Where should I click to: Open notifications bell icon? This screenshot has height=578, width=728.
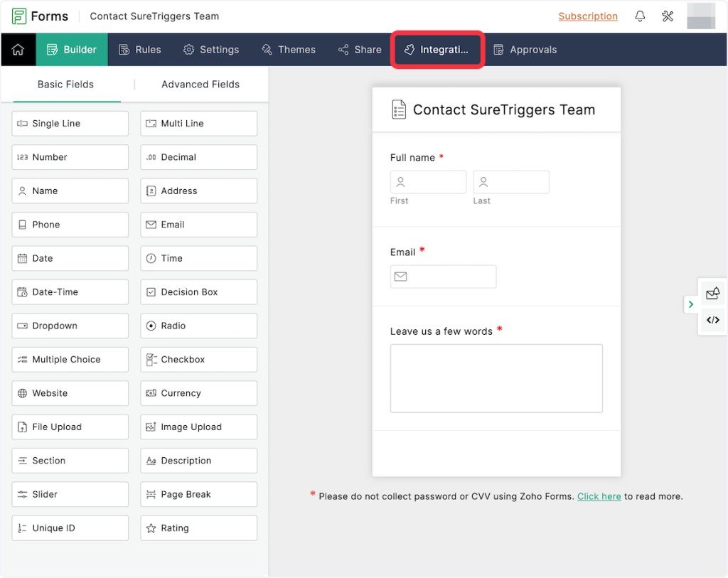[640, 16]
